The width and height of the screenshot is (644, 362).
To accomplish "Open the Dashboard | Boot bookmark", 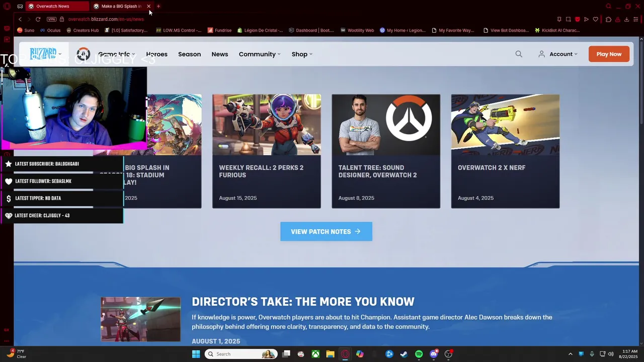I will 311,30.
